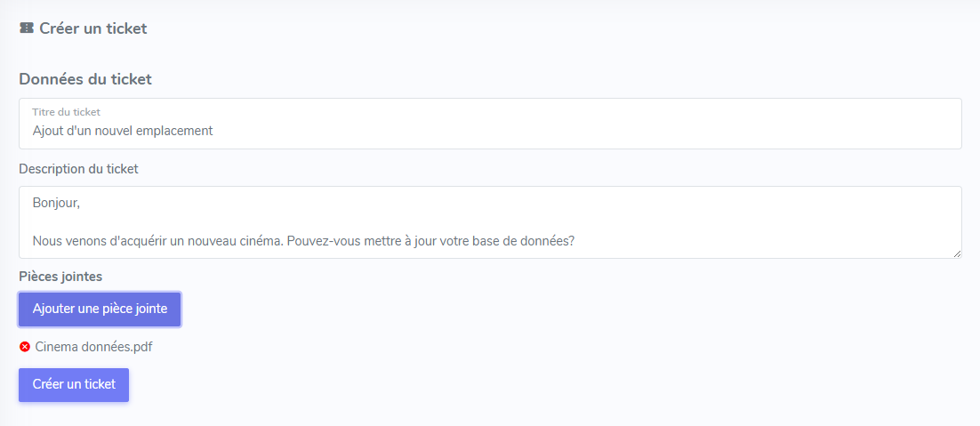Place cursor after "base de données?"

(575, 241)
